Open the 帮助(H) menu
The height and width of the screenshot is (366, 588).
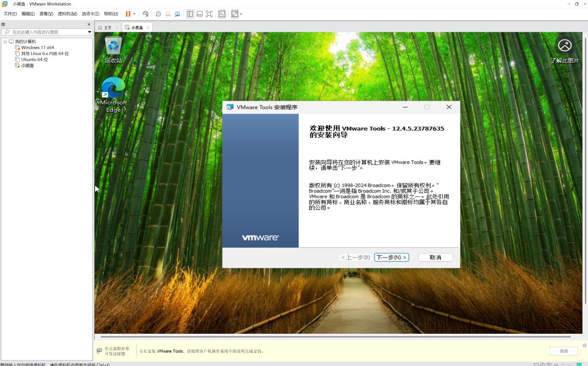(x=111, y=14)
